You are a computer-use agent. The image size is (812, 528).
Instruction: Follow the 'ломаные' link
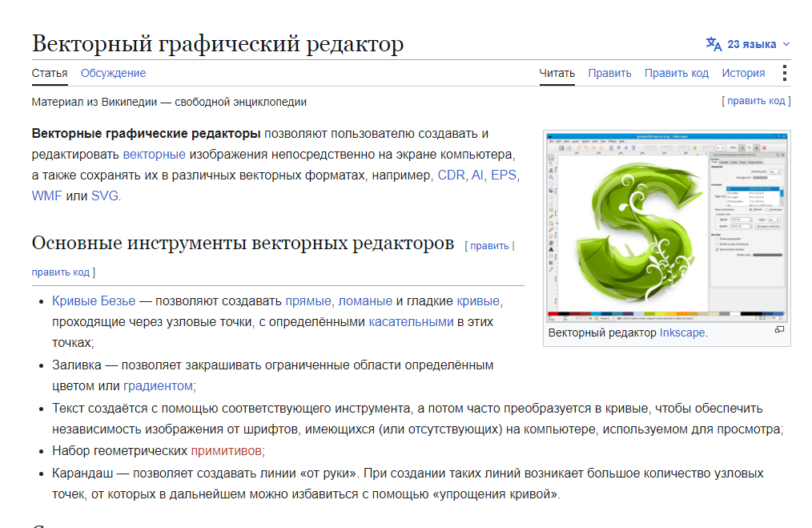[x=365, y=301]
